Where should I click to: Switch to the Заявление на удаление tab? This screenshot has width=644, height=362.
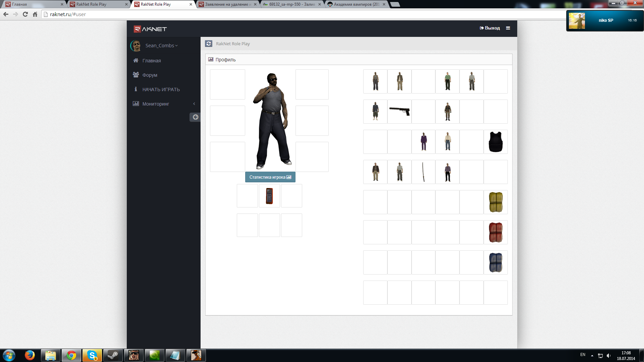tap(227, 4)
